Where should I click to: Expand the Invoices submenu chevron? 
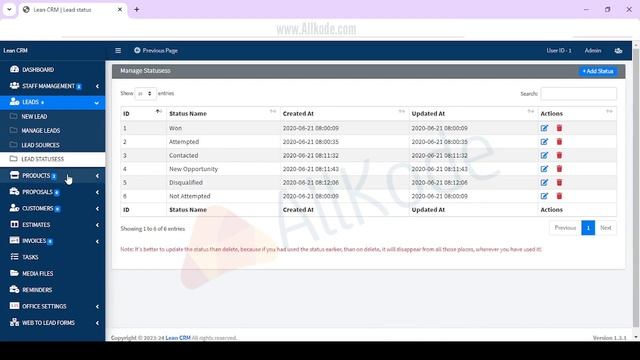[97, 241]
